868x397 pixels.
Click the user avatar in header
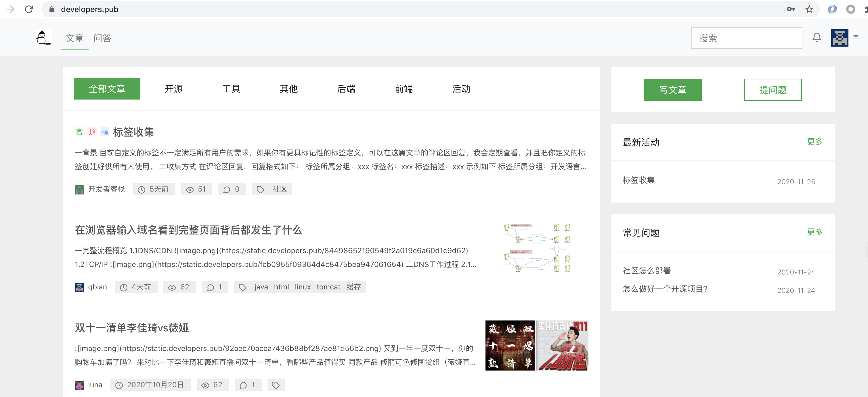click(x=839, y=38)
